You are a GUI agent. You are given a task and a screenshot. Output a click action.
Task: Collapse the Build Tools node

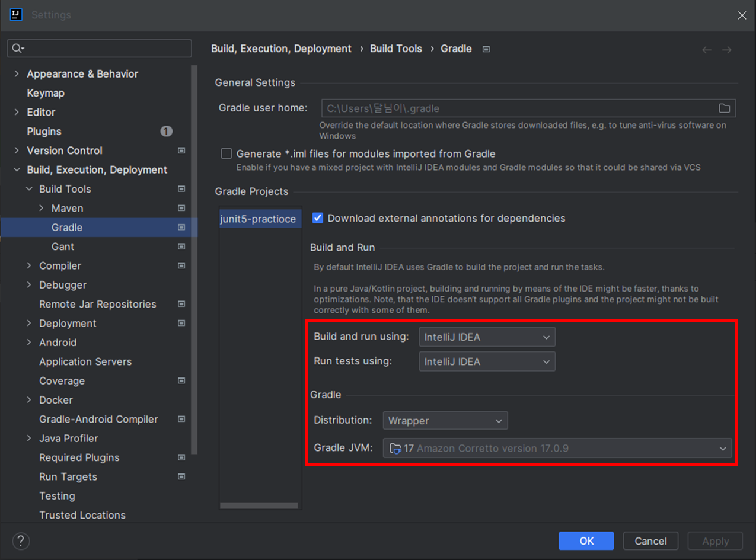coord(29,189)
